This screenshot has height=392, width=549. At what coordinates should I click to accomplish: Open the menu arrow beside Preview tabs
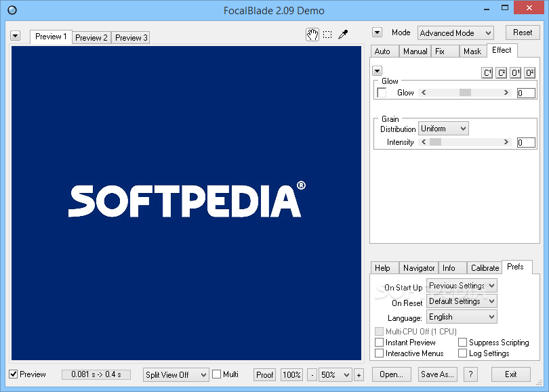(15, 36)
